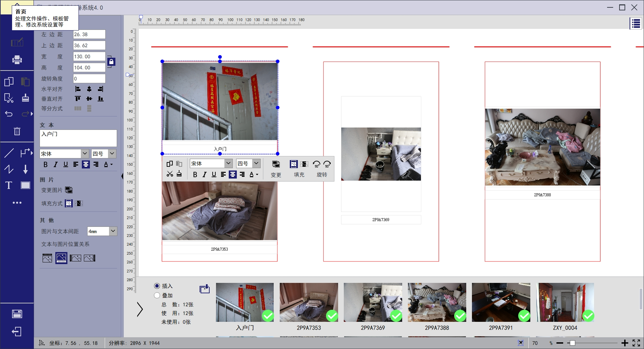Click the copy icon in sidebar
This screenshot has height=349, width=644.
(x=9, y=82)
